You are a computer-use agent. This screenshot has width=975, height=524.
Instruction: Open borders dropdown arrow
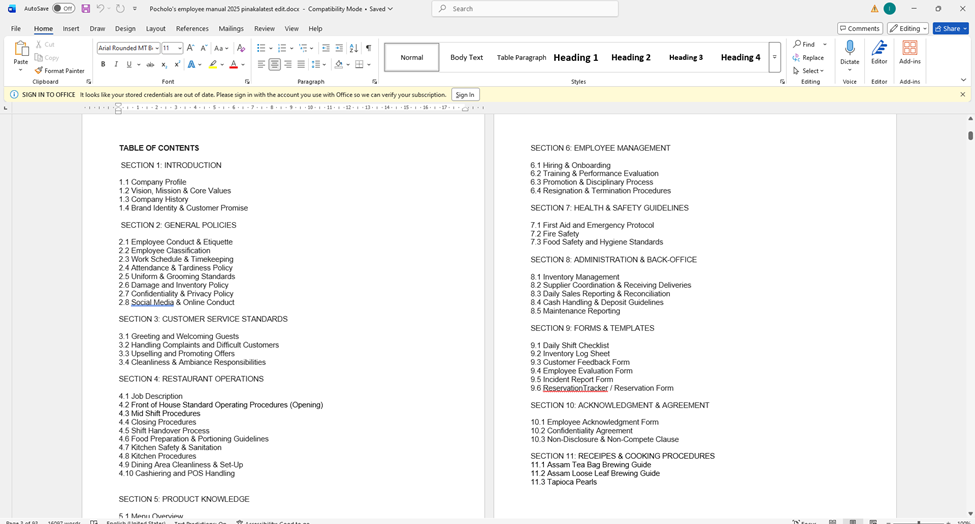coord(369,65)
